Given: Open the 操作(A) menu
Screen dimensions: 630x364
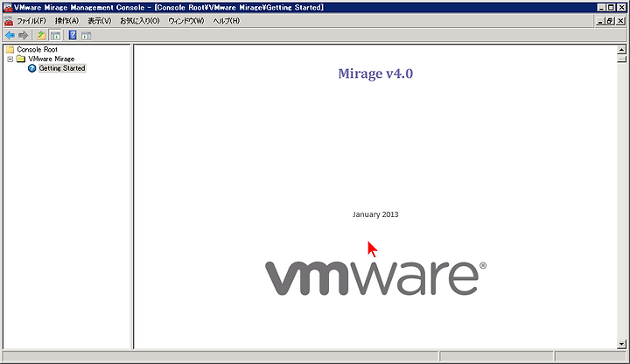Looking at the screenshot, I should [66, 21].
